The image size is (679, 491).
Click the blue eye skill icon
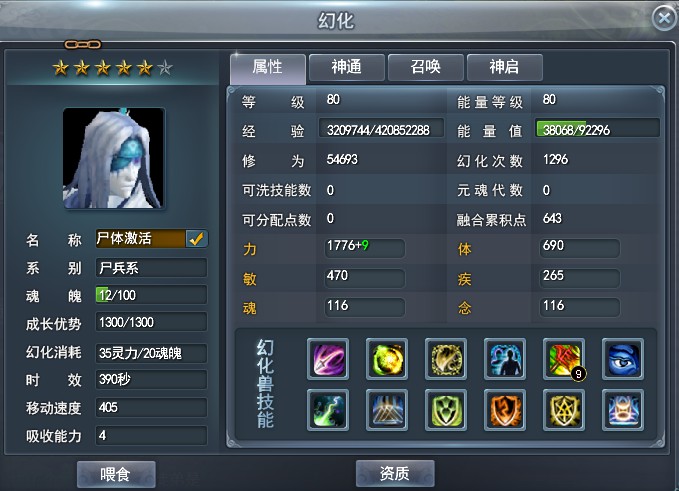point(623,359)
